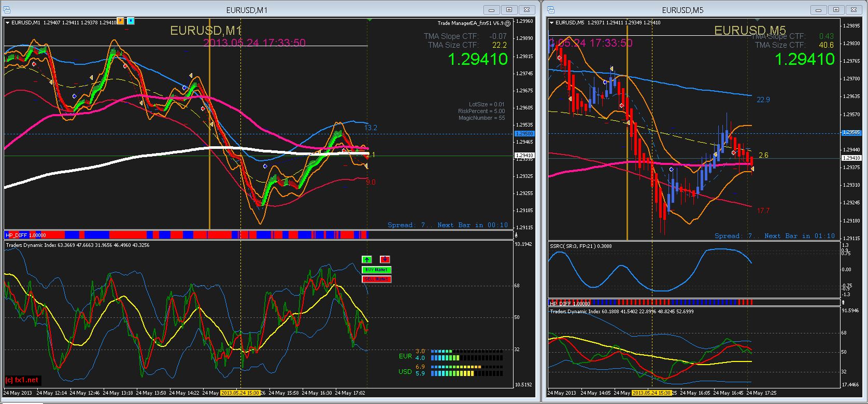Click the large green 1.29410 price on M5
The width and height of the screenshot is (868, 404).
[805, 60]
